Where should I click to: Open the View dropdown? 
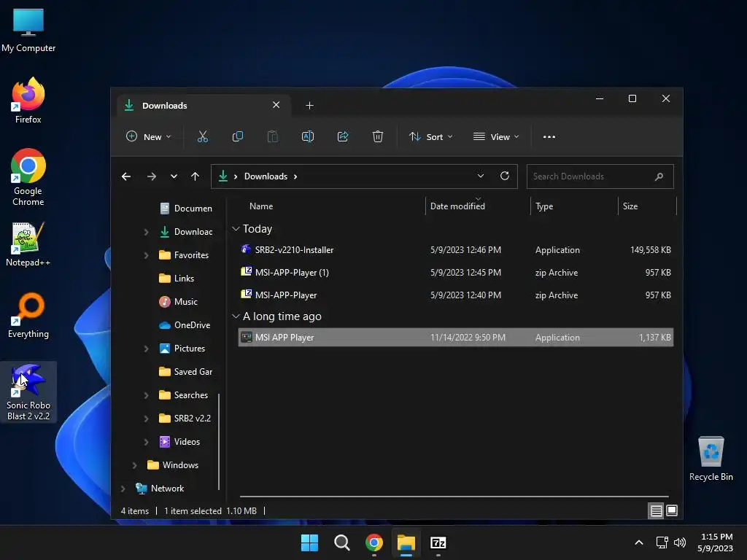(496, 136)
